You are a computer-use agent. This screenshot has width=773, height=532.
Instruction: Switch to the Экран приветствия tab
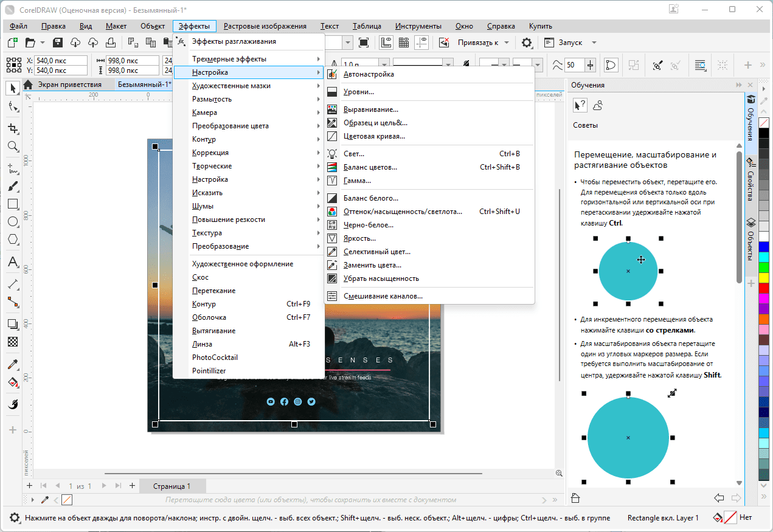(69, 85)
